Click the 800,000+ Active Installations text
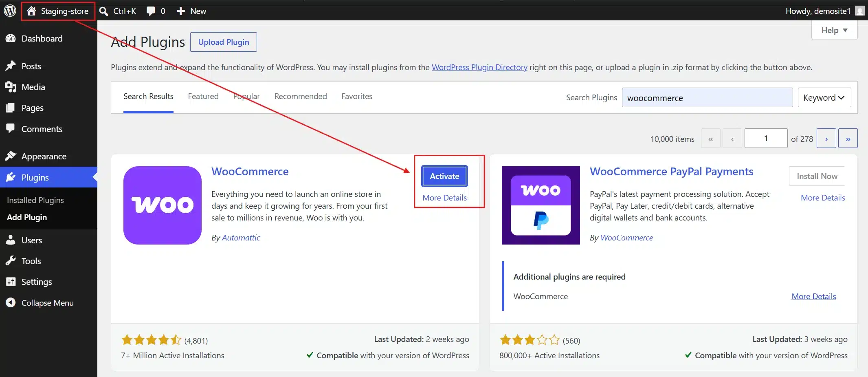This screenshot has height=377, width=868. (x=549, y=355)
